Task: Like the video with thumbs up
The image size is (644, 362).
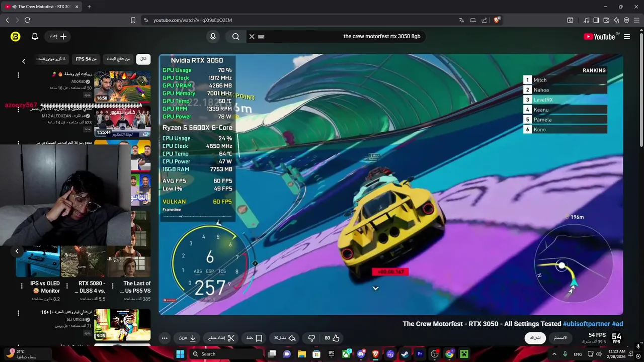Action: click(x=332, y=338)
